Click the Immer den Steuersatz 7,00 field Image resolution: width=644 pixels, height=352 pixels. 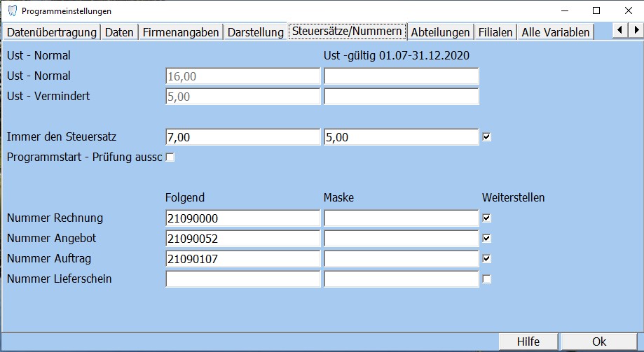click(x=242, y=138)
